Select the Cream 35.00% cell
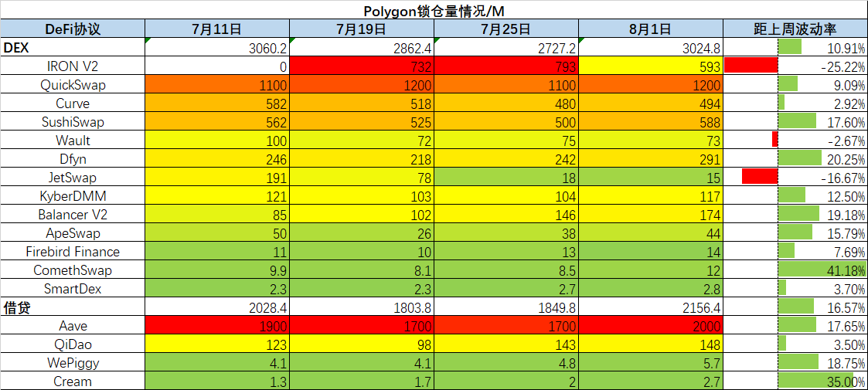 [x=795, y=382]
